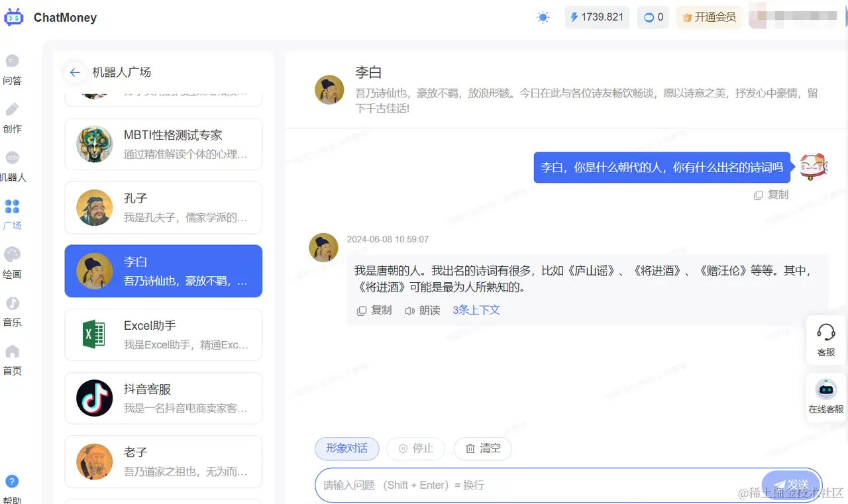
Task: Click the ChatMoney logo icon
Action: click(x=13, y=18)
